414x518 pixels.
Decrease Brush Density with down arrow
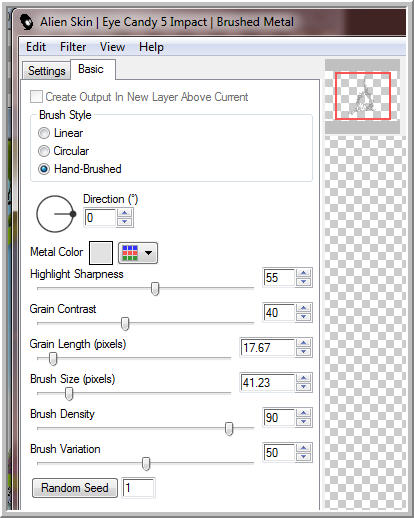pos(303,422)
